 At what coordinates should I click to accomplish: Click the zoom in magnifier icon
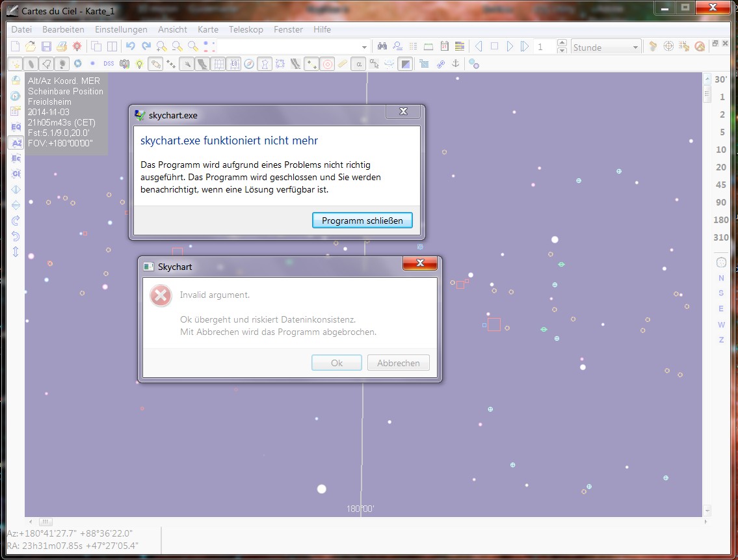click(x=161, y=46)
